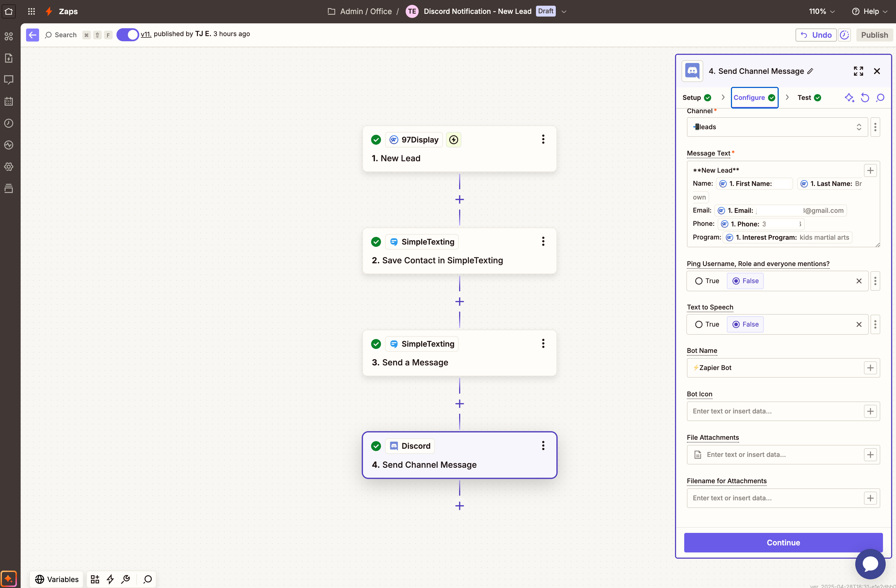896x588 pixels.
Task: Click the orange AI sparkle icon at sidebar bottom
Action: [x=9, y=579]
